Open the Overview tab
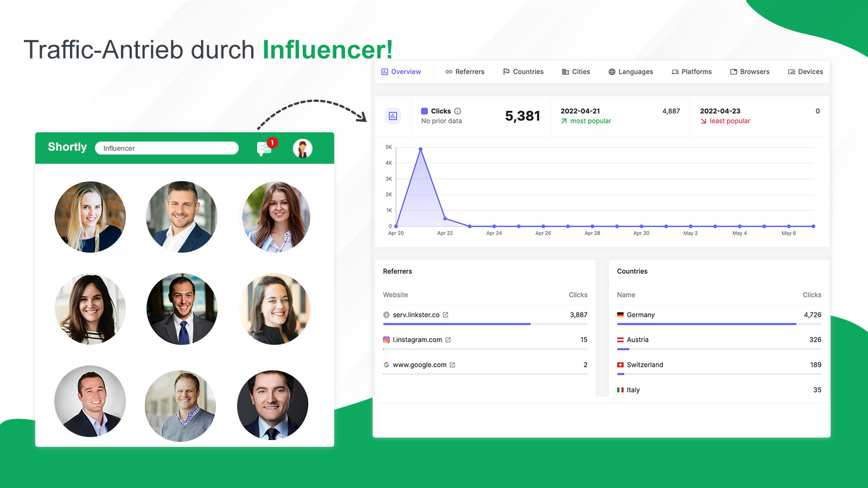Screen dimensions: 868x488 (x=401, y=72)
